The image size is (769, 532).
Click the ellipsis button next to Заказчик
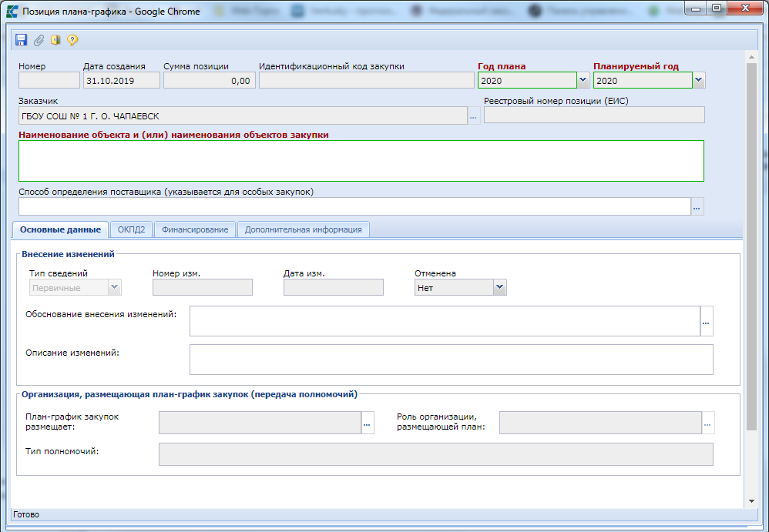pos(473,116)
